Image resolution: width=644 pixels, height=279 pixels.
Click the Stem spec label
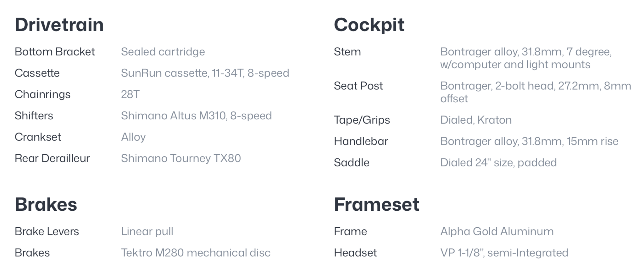347,52
